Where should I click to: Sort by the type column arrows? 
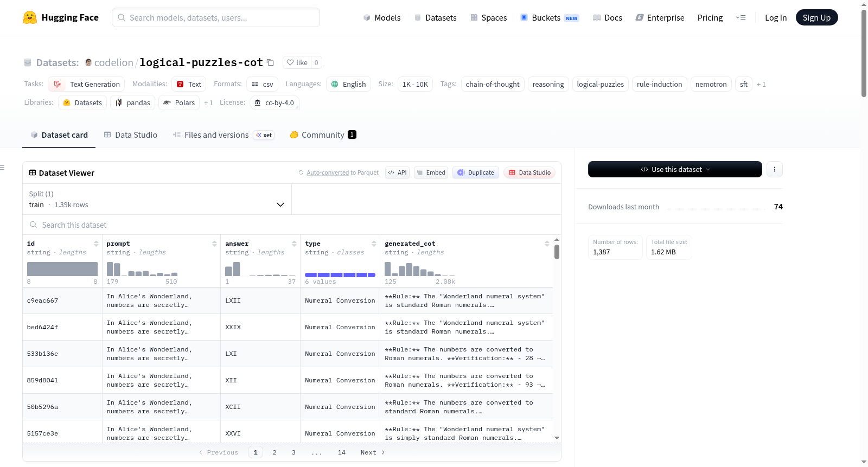coord(374,244)
